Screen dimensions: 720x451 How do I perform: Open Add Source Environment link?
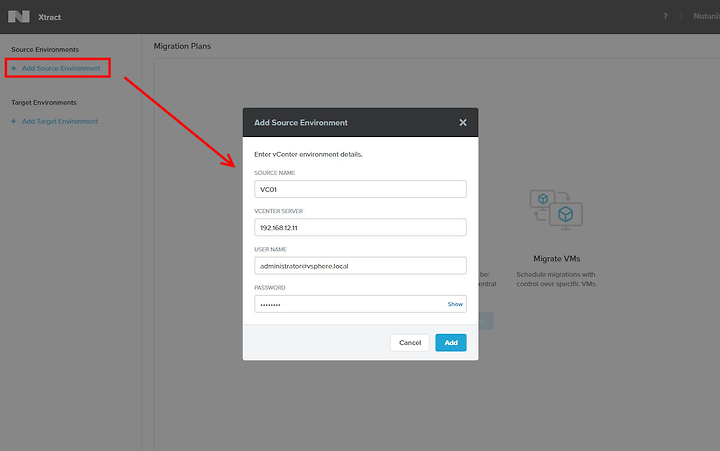61,68
